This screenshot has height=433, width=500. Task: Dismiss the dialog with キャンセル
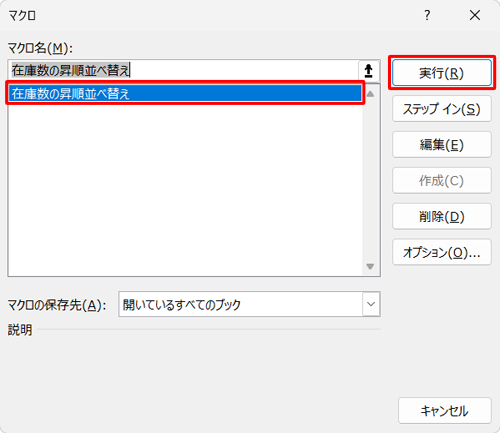(445, 411)
